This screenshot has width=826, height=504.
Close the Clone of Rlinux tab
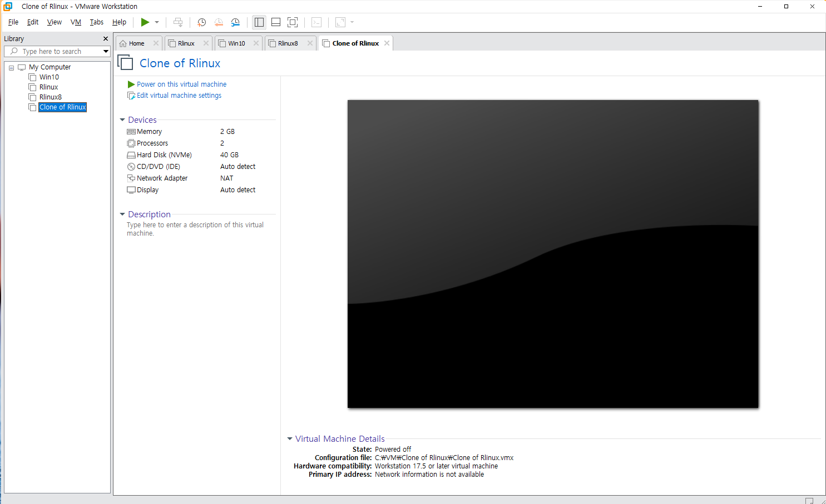point(387,43)
